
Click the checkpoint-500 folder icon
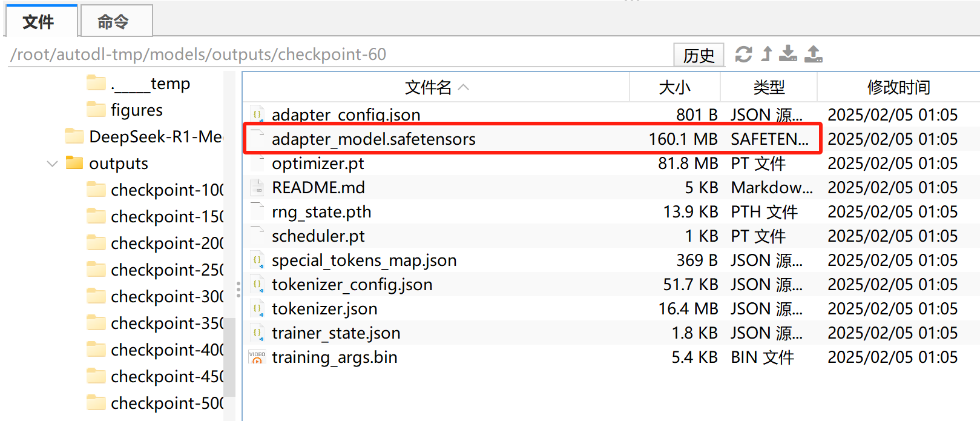click(96, 402)
